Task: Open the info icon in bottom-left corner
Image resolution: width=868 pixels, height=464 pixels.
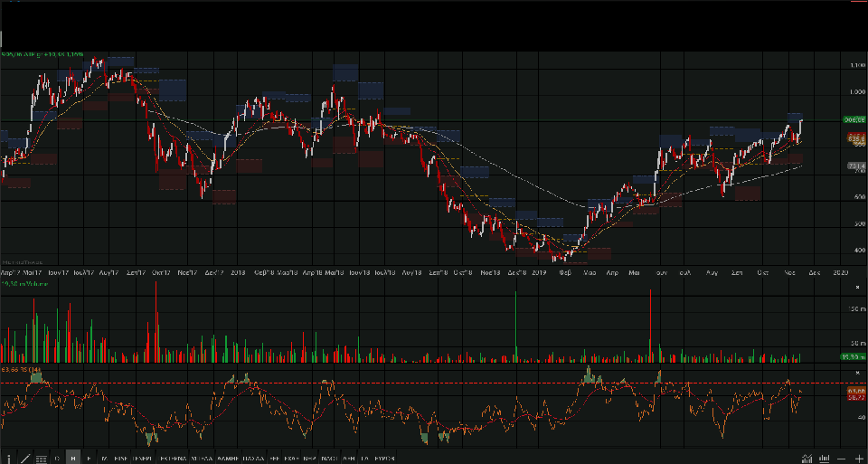Action: [9, 459]
